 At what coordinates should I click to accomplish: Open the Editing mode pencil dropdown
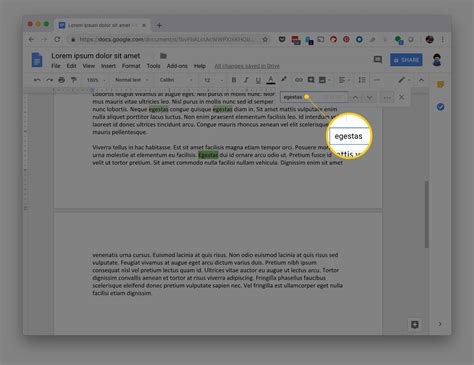(x=404, y=80)
